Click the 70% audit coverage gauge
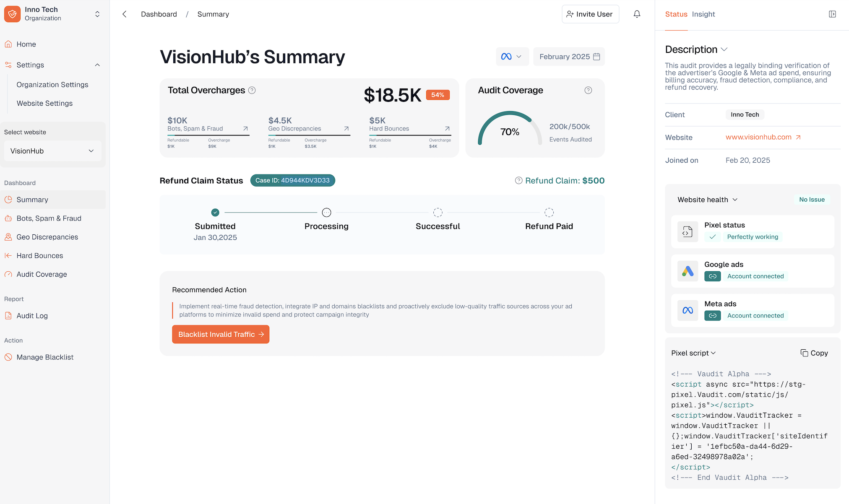 510,128
